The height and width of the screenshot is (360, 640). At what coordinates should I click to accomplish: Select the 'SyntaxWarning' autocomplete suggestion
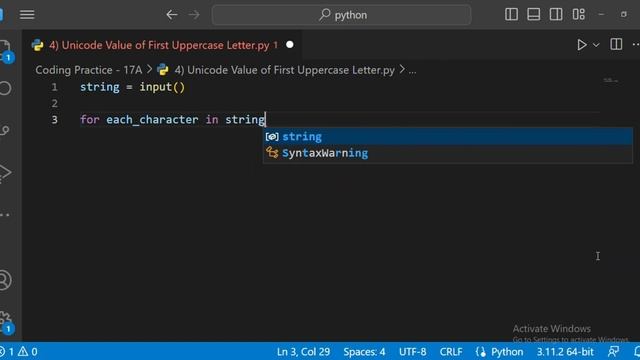(448, 153)
